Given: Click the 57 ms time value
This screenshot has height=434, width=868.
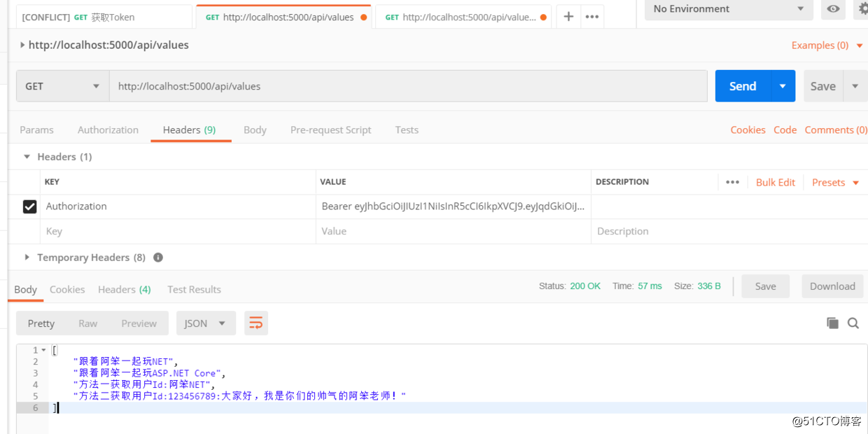Looking at the screenshot, I should coord(650,286).
